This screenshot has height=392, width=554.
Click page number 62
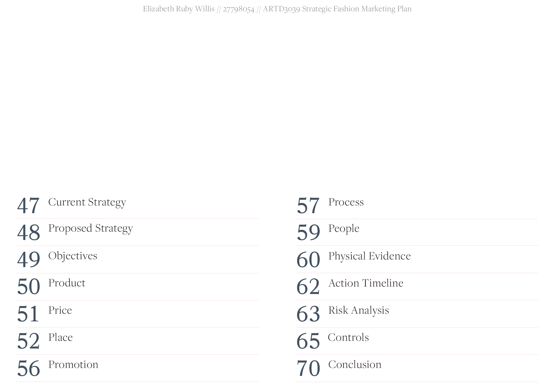point(308,287)
